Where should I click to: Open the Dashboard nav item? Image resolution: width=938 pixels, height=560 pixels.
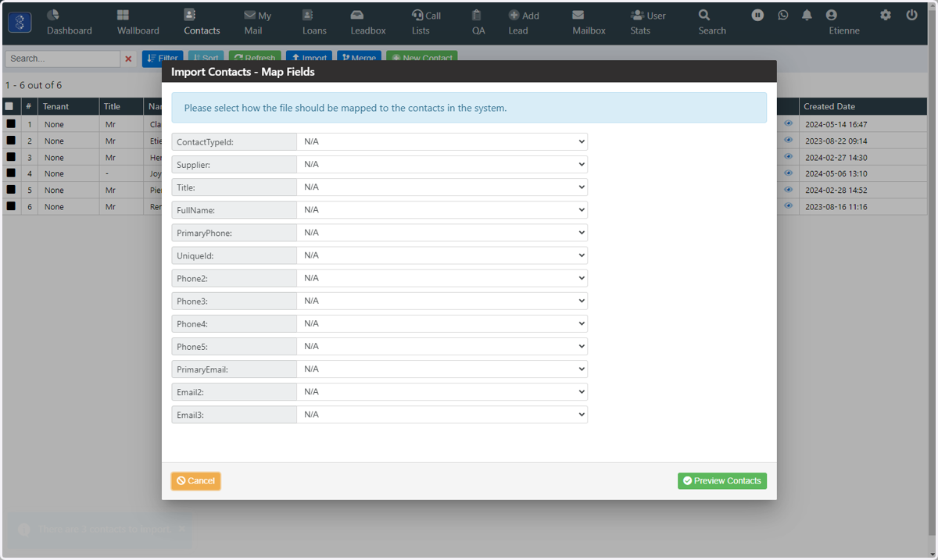pos(69,23)
